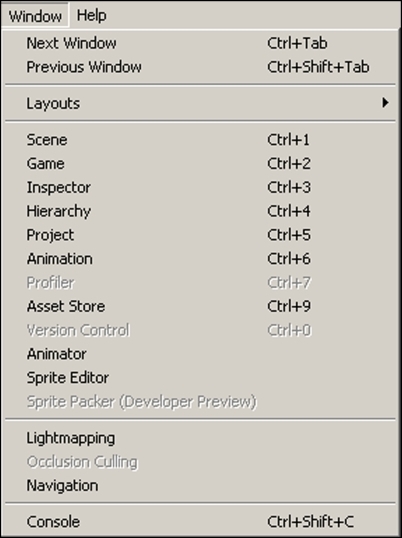Open the Window menu in menu bar

coord(35,16)
